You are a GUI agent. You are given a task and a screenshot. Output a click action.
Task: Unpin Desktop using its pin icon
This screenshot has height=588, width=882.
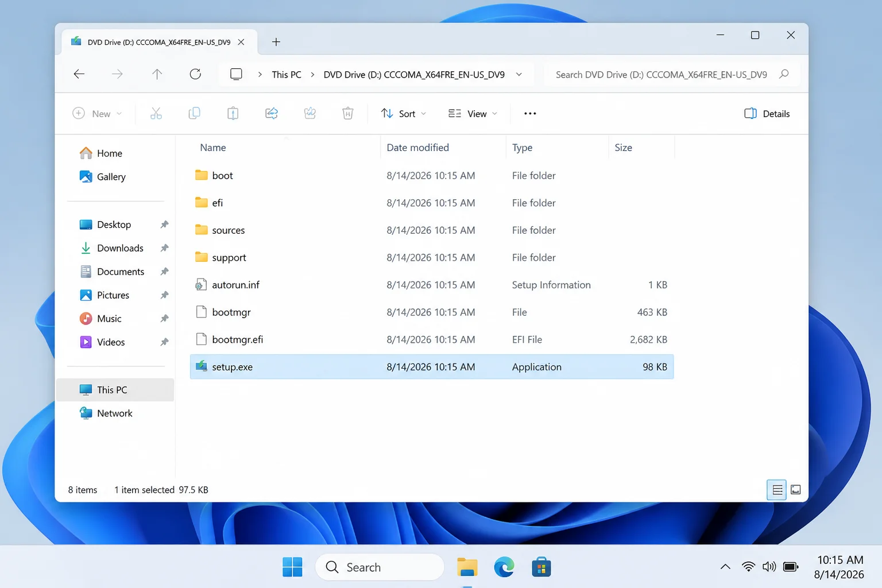point(164,225)
